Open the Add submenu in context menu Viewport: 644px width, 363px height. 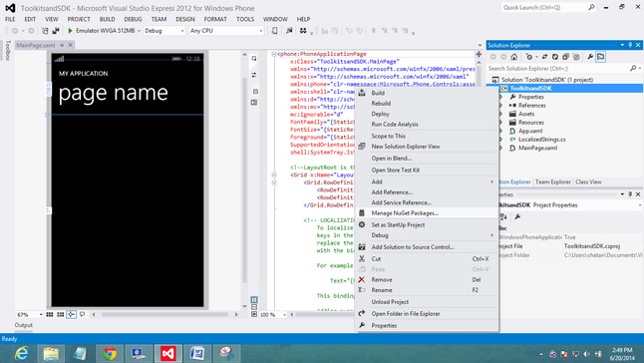427,181
